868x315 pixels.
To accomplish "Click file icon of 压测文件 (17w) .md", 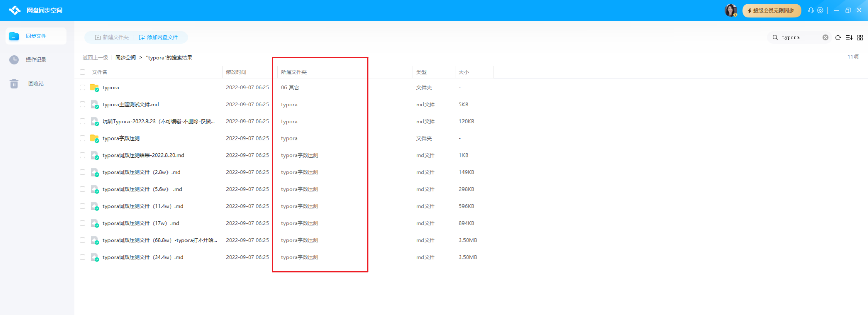I will tap(94, 223).
